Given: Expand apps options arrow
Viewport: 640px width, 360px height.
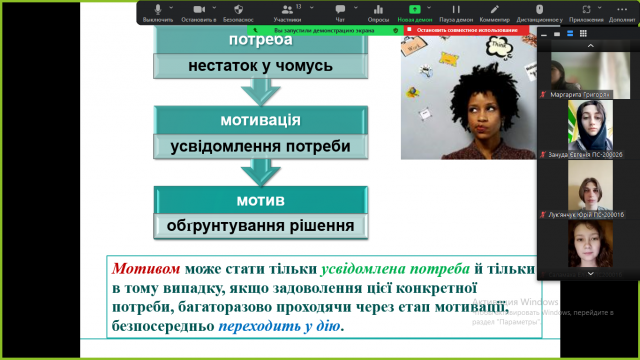Looking at the screenshot, I should coord(600,7).
